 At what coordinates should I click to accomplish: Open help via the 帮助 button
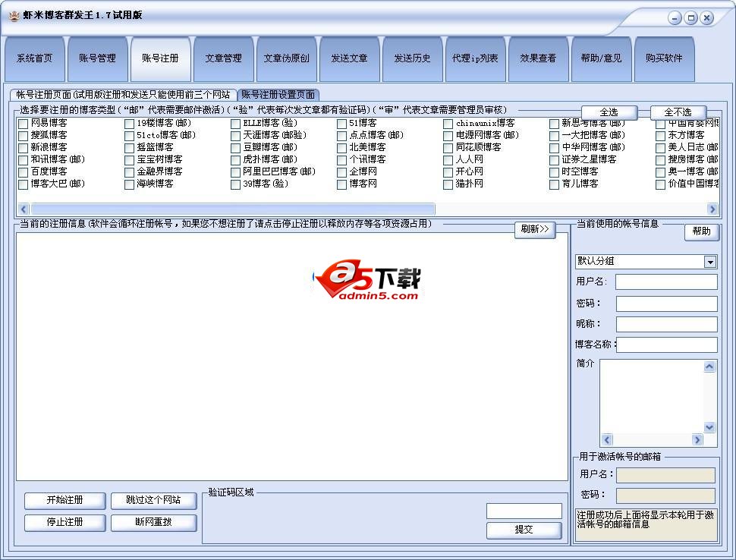click(701, 232)
